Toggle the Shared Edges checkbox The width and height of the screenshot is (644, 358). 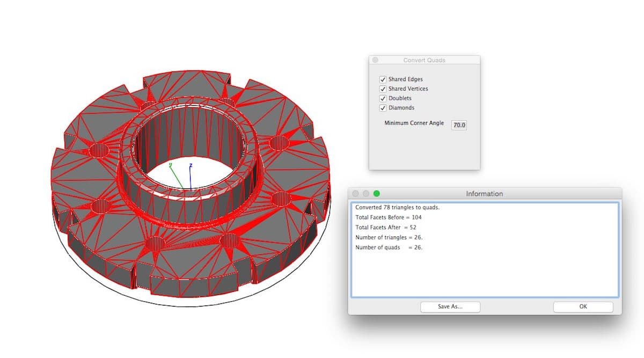[383, 79]
